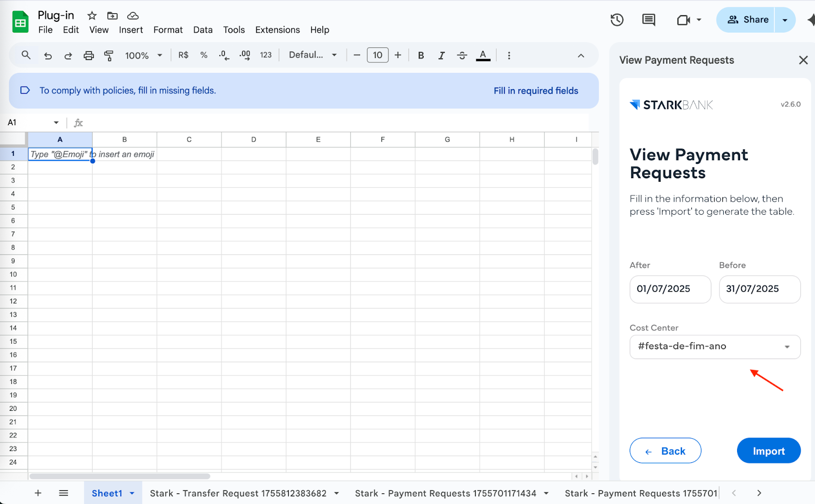Undo the last action
815x504 pixels.
(48, 55)
